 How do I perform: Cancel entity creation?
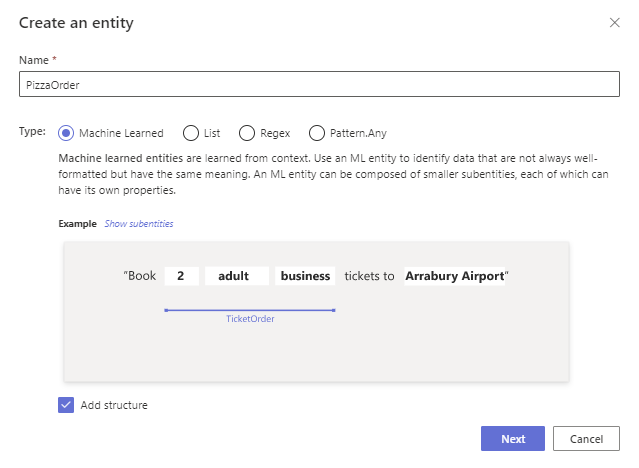pyautogui.click(x=586, y=439)
